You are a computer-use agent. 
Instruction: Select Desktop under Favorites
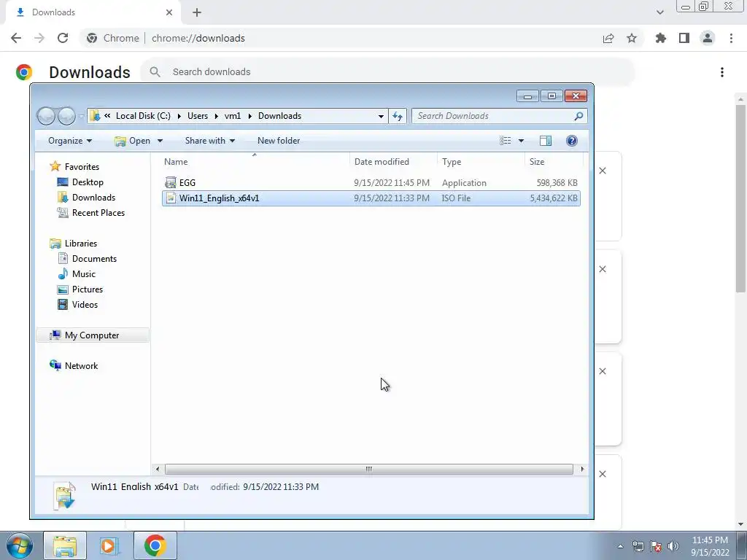[x=88, y=182]
